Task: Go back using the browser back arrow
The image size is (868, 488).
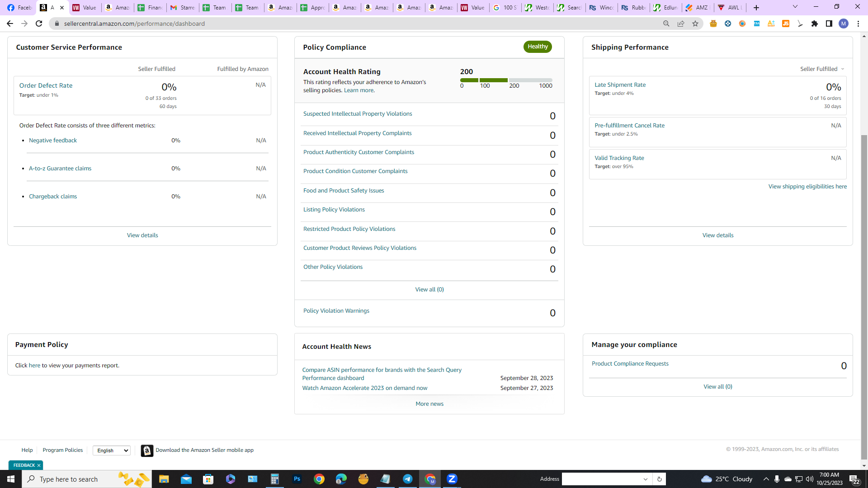Action: point(10,23)
